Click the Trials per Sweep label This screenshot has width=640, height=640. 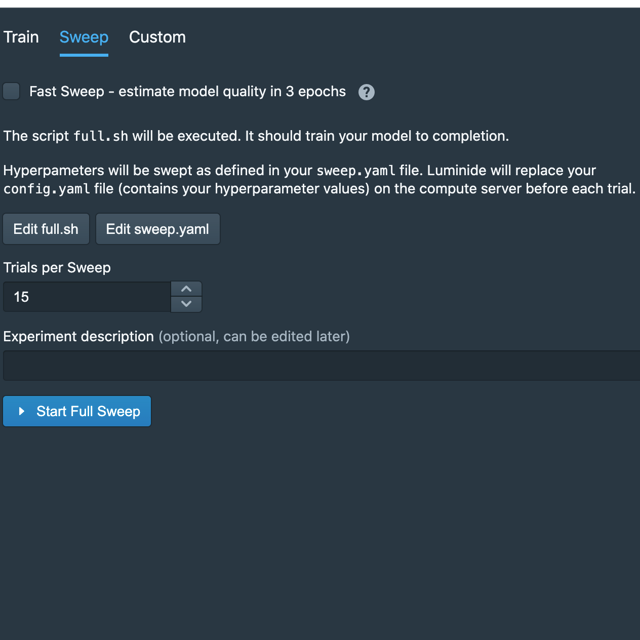pyautogui.click(x=57, y=268)
